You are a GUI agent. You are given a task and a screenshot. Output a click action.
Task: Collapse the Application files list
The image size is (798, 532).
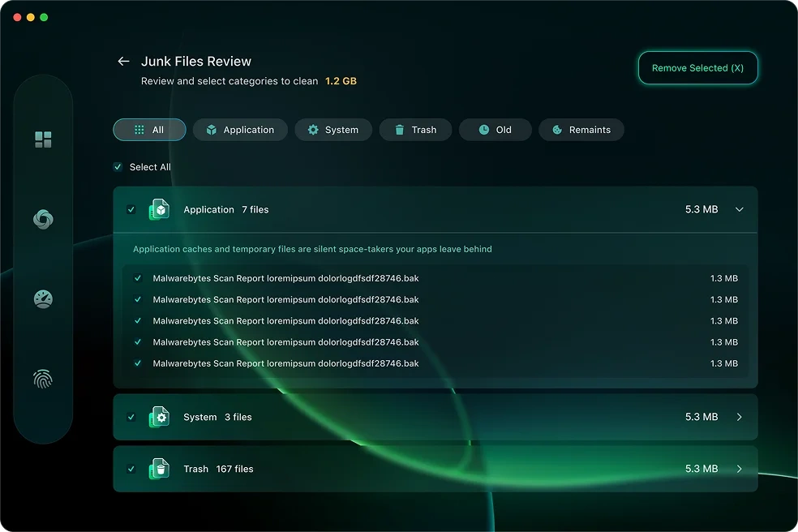click(739, 209)
